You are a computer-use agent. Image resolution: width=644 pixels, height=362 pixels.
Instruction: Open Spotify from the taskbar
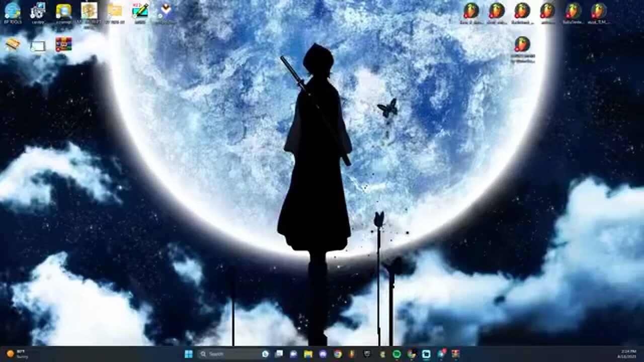[x=396, y=354]
